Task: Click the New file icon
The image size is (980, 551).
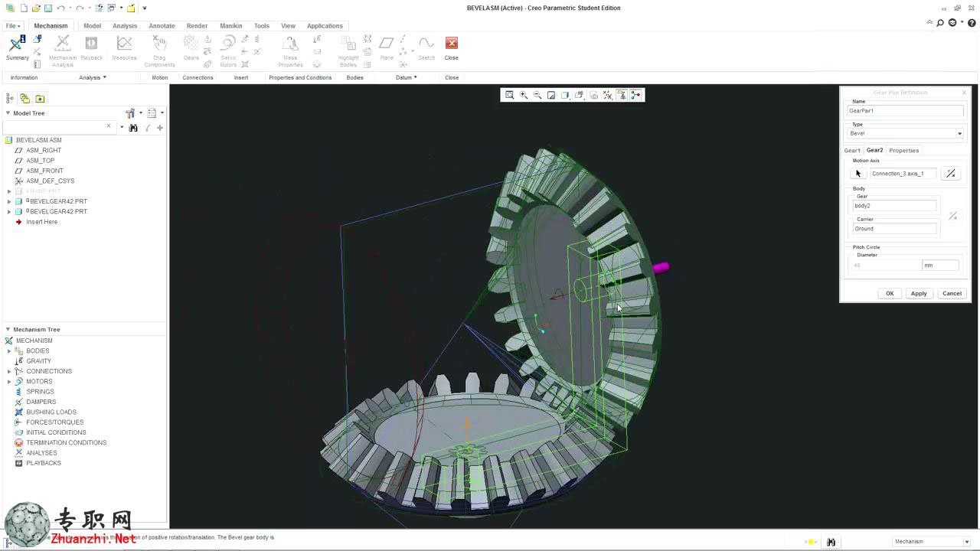Action: pos(24,8)
